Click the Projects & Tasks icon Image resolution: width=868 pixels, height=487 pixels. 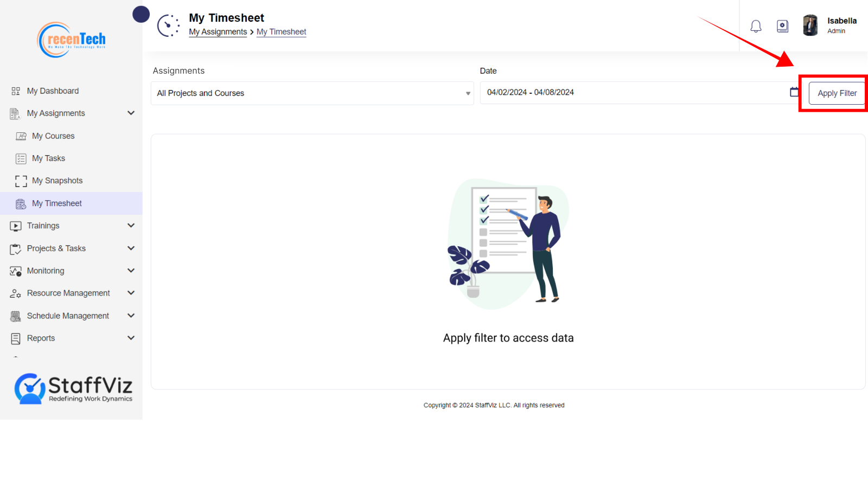[x=15, y=249]
